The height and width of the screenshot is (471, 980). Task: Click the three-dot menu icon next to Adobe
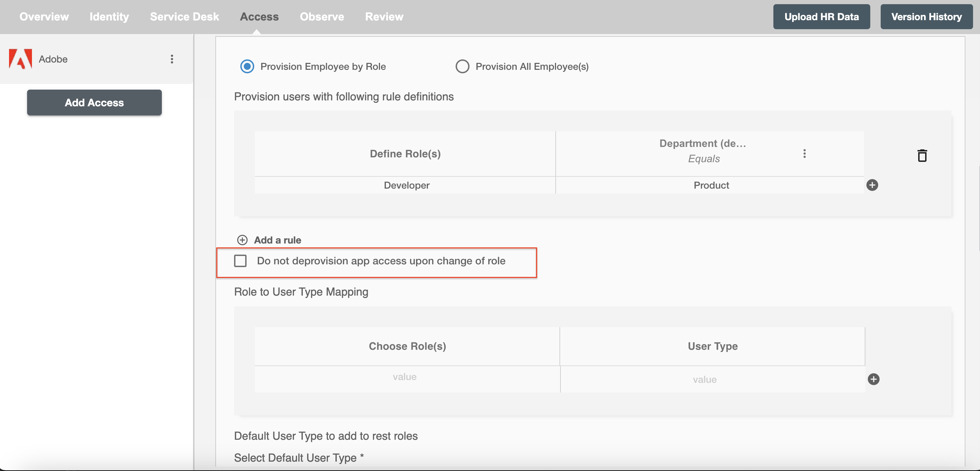[173, 59]
